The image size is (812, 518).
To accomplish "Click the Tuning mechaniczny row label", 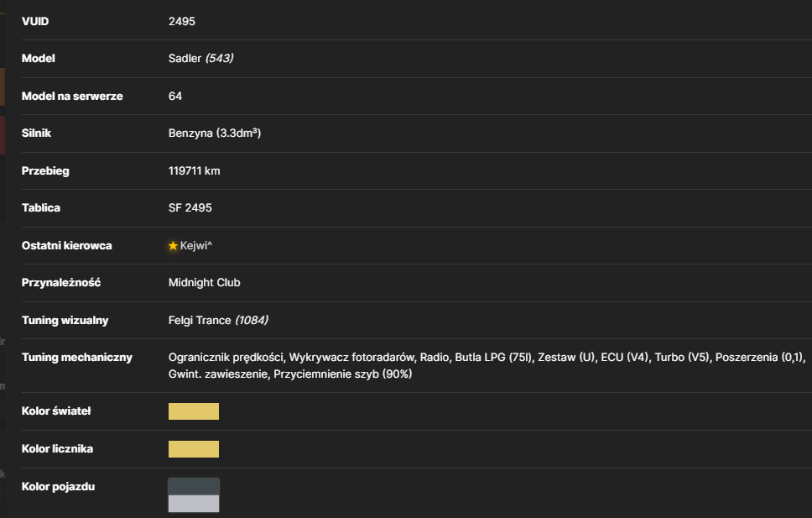I will click(76, 358).
